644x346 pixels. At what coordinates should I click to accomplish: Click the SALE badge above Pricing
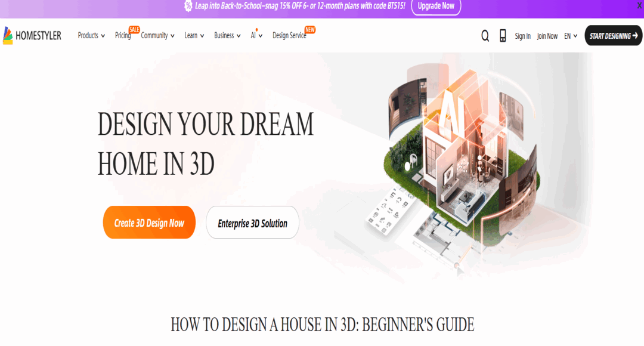(134, 29)
